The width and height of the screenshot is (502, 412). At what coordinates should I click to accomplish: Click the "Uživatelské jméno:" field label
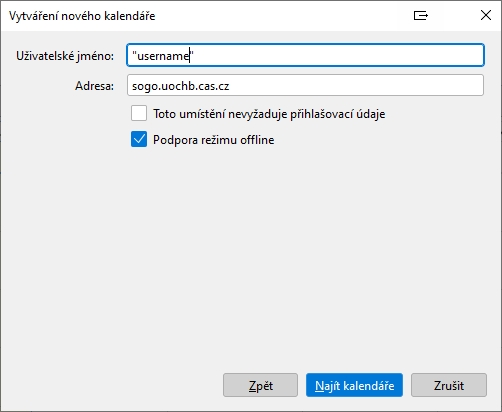coord(65,56)
